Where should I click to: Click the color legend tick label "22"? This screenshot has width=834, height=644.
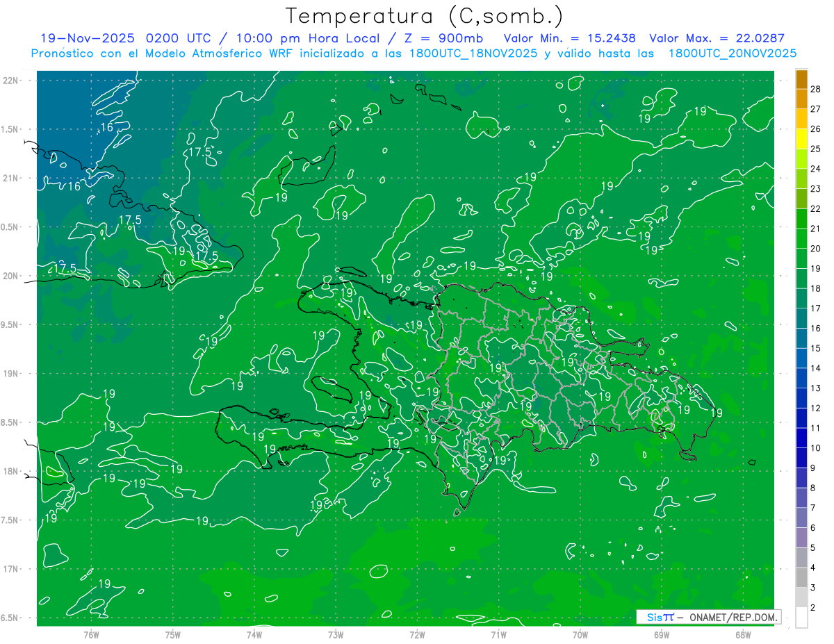point(815,208)
